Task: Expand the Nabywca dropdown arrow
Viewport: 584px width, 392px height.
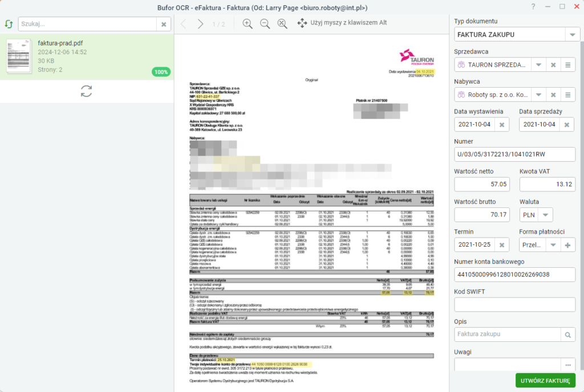Action: tap(538, 95)
